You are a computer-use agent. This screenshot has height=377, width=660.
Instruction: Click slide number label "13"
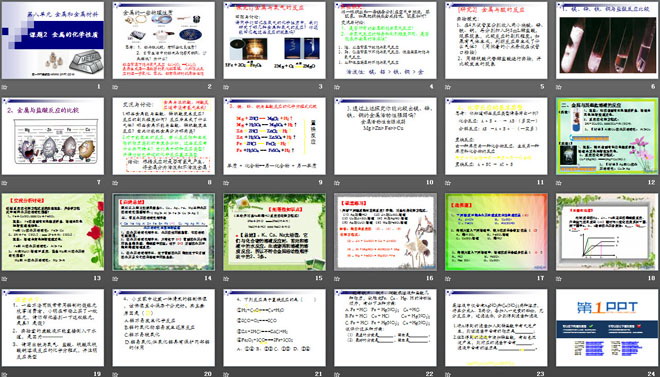click(x=97, y=278)
